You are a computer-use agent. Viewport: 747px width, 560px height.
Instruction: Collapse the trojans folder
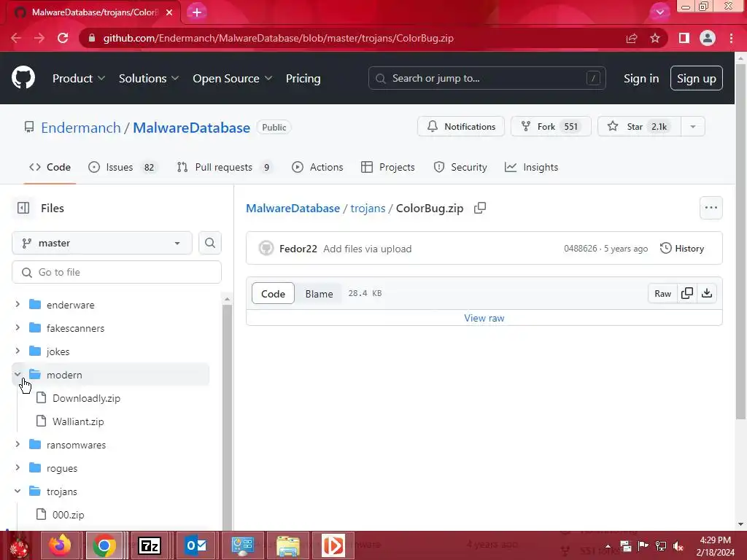pyautogui.click(x=18, y=491)
